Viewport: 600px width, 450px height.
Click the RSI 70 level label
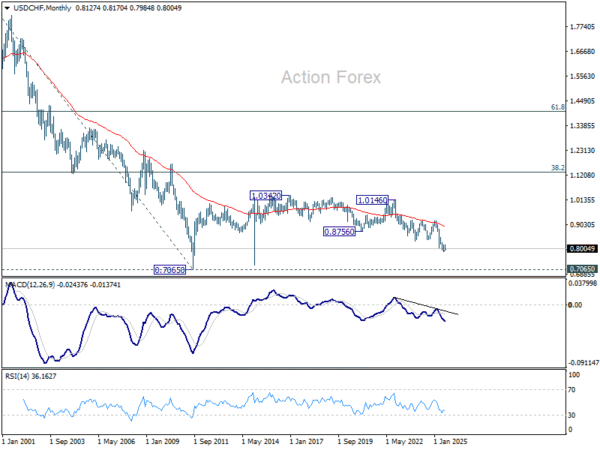(x=572, y=390)
